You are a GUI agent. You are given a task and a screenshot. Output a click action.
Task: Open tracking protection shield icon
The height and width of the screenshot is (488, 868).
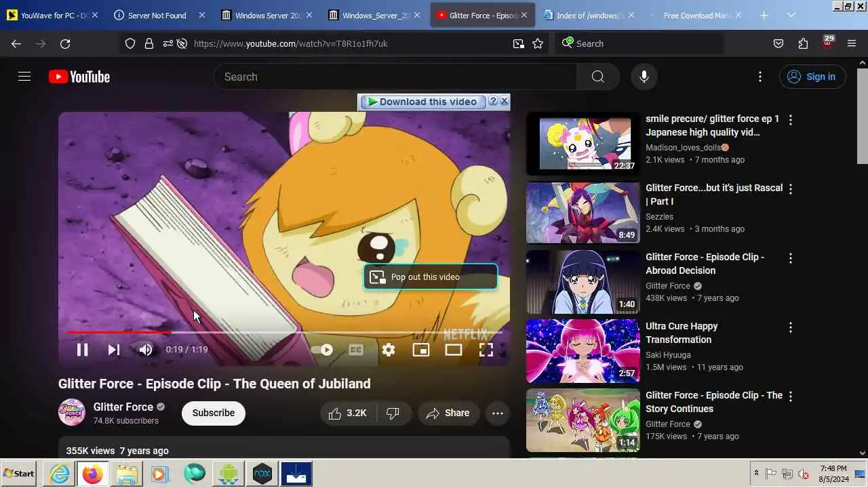tap(130, 43)
